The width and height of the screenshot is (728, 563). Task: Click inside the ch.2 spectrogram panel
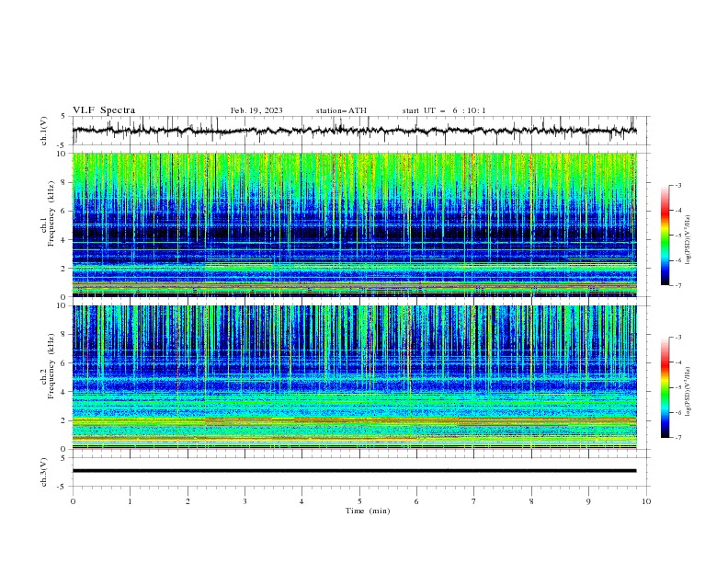click(x=354, y=377)
